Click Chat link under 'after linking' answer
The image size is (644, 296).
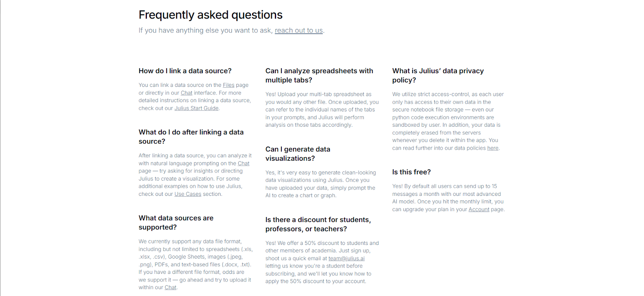[x=244, y=163]
